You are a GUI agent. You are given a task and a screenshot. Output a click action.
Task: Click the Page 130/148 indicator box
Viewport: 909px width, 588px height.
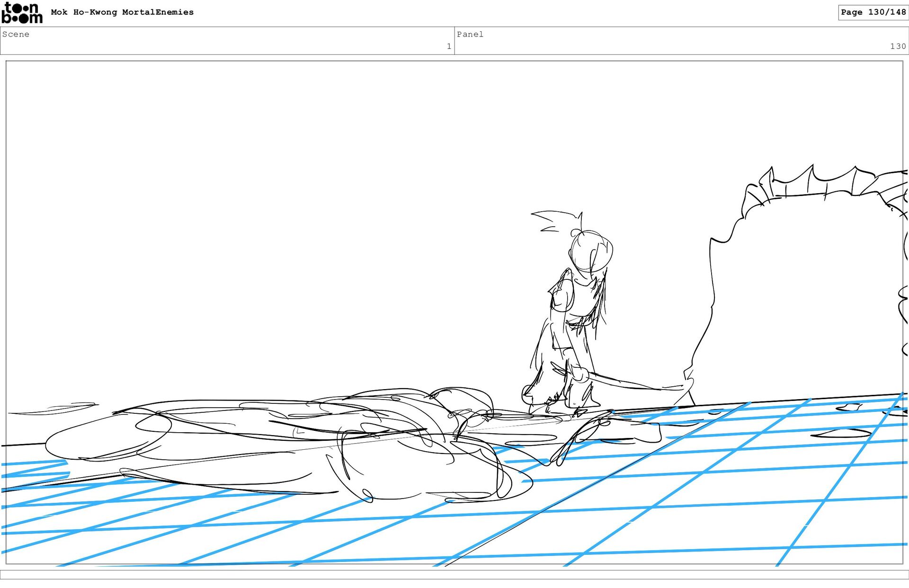(x=873, y=12)
